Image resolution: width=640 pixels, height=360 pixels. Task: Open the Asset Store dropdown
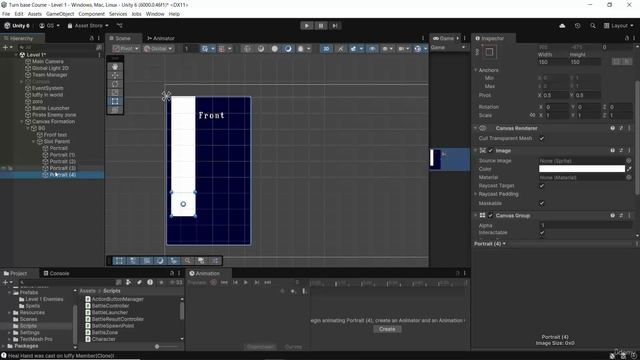tap(88, 26)
